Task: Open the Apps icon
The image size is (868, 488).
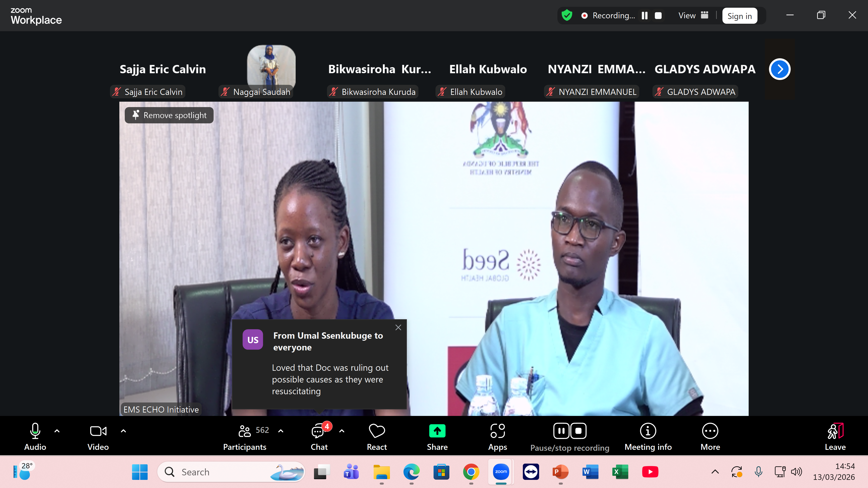Action: tap(497, 431)
